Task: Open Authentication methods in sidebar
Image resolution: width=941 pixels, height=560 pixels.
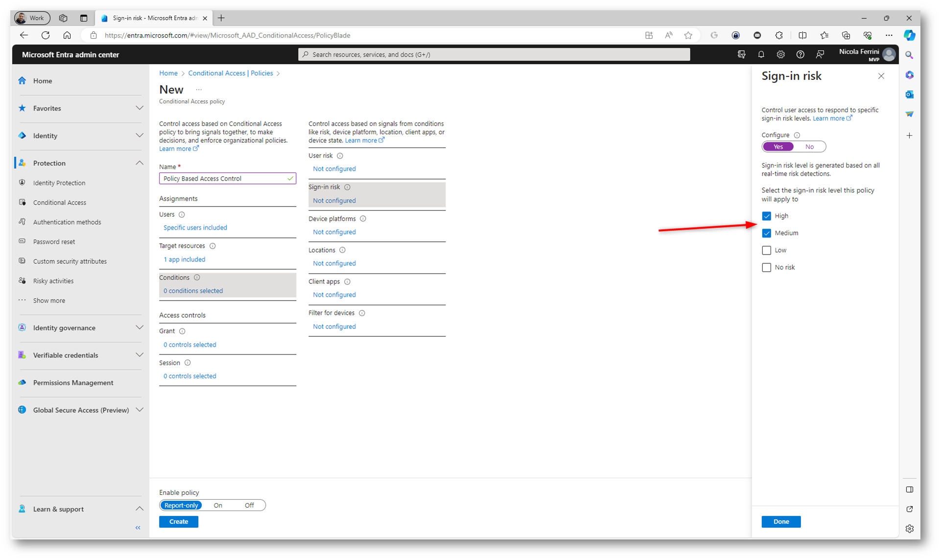Action: pos(67,222)
